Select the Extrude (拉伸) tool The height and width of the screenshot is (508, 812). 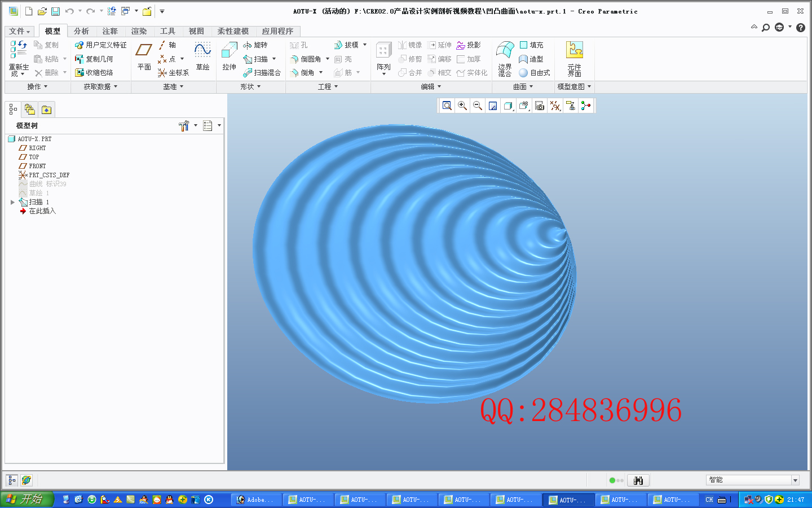pyautogui.click(x=229, y=56)
